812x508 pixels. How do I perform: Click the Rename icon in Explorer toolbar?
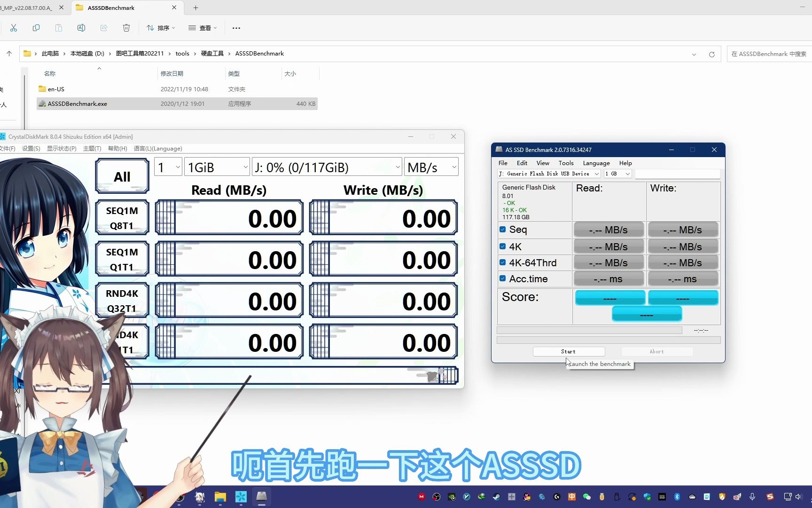click(81, 28)
